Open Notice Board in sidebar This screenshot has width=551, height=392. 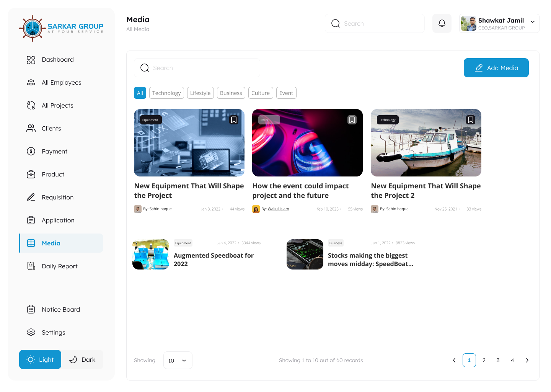pyautogui.click(x=61, y=310)
